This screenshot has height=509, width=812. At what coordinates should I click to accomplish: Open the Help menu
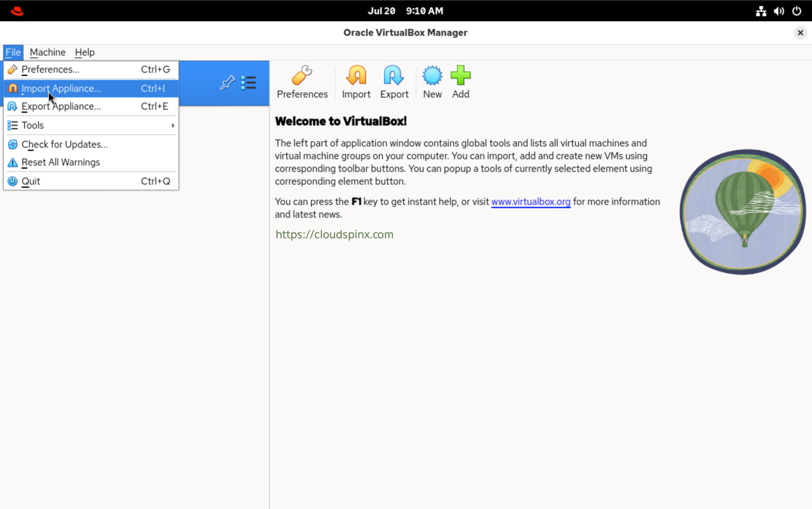point(84,52)
